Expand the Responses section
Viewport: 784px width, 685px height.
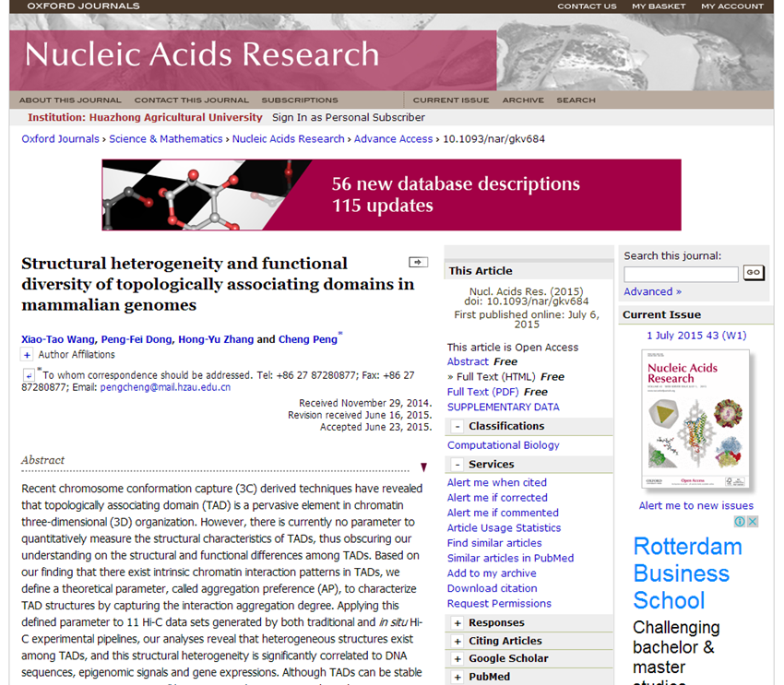point(457,623)
